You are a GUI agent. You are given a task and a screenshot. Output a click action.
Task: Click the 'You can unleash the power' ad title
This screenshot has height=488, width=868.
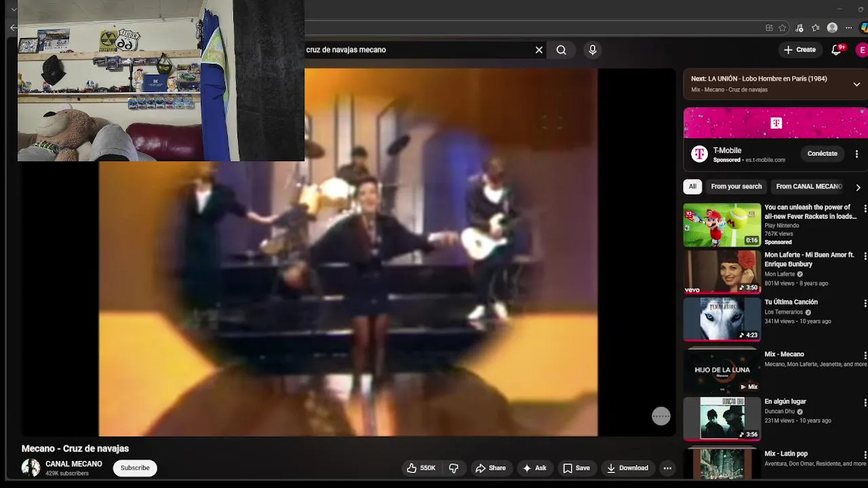point(810,211)
